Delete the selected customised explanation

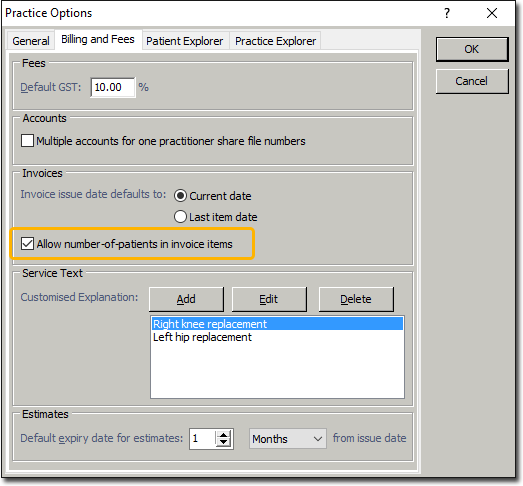(356, 299)
